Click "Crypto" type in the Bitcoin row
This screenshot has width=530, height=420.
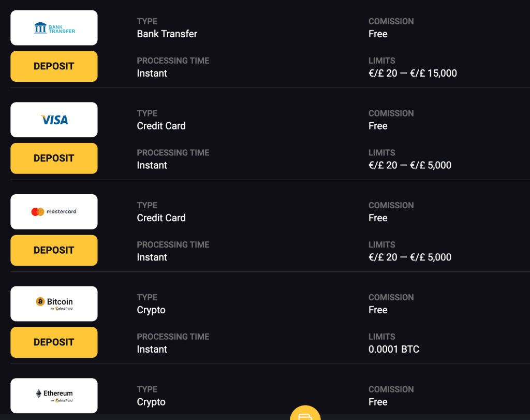point(151,310)
